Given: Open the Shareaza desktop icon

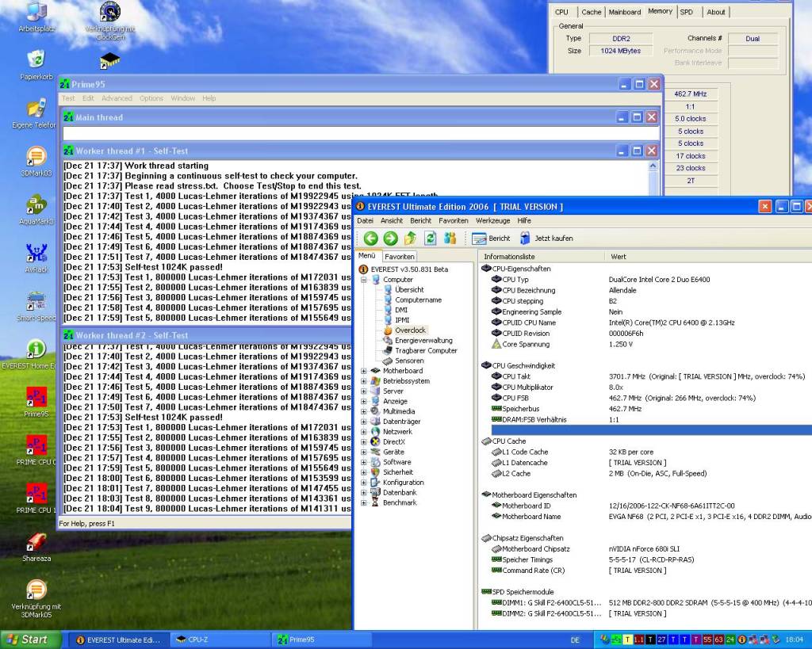Looking at the screenshot, I should point(36,547).
